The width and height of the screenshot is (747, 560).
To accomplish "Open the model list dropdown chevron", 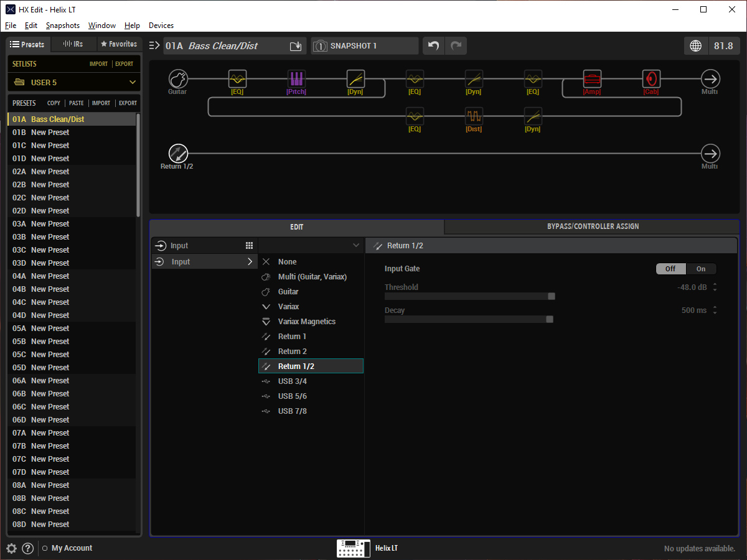I will pyautogui.click(x=356, y=246).
